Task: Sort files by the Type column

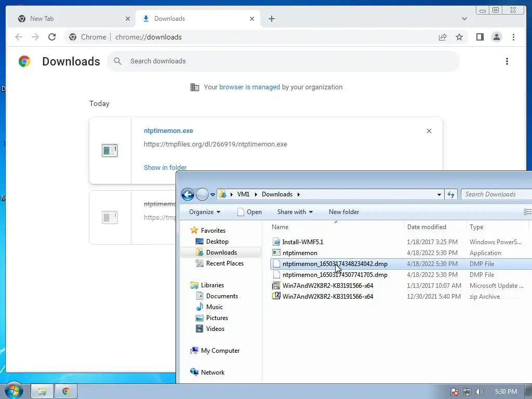Action: coord(497,227)
